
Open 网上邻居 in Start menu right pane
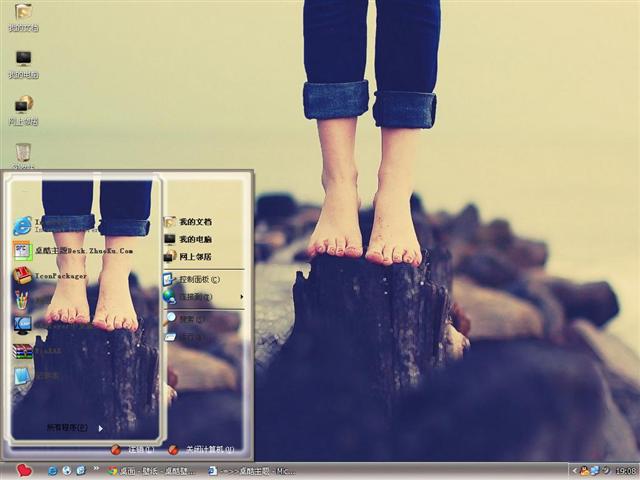[195, 257]
